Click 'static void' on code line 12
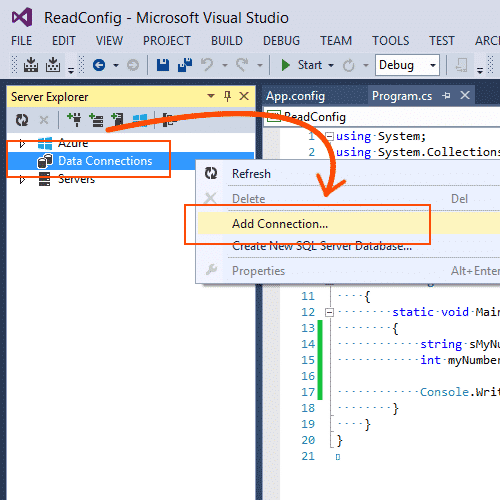 (430, 312)
